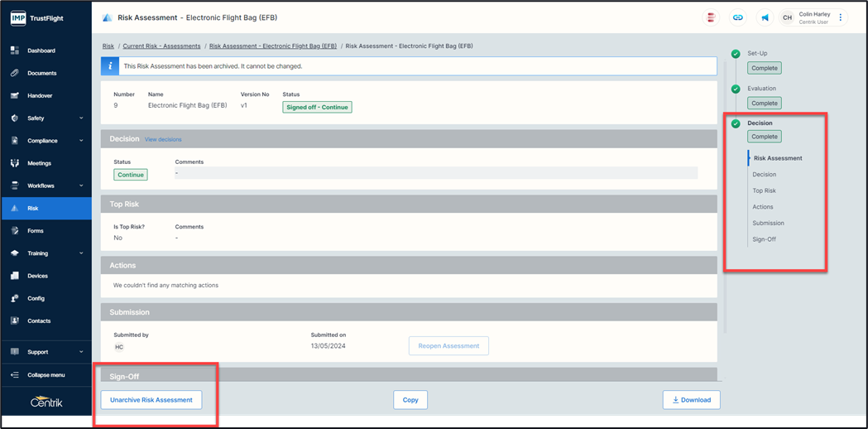Click the Dashboard icon in the sidebar

click(x=14, y=51)
